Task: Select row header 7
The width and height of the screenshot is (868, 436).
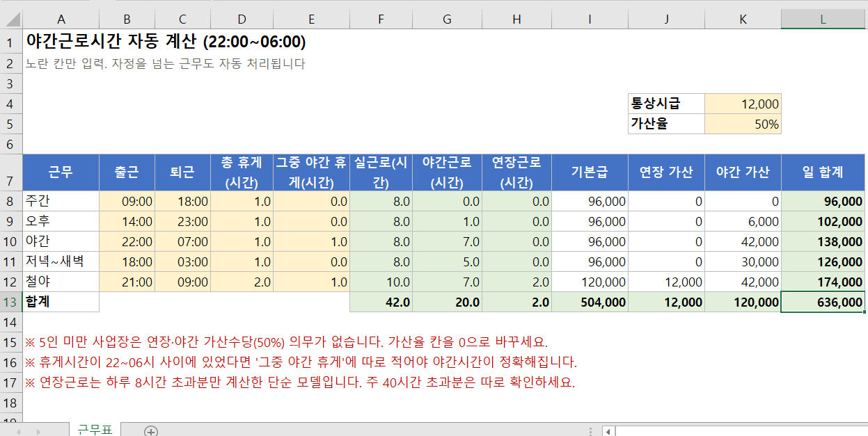Action: pyautogui.click(x=11, y=172)
